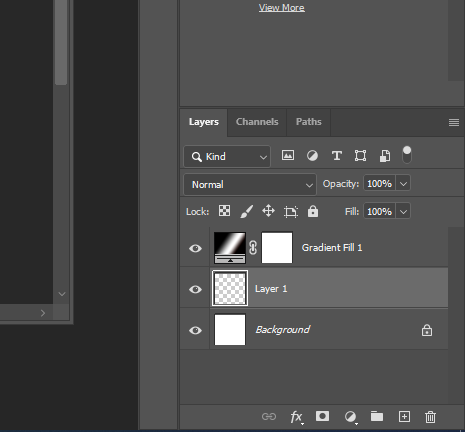Add layer mask icon
The image size is (465, 432).
click(x=322, y=416)
